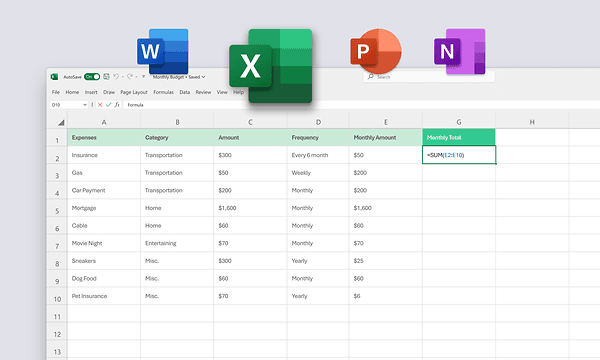Click the large Excel app icon
600x360 pixels.
pos(271,66)
